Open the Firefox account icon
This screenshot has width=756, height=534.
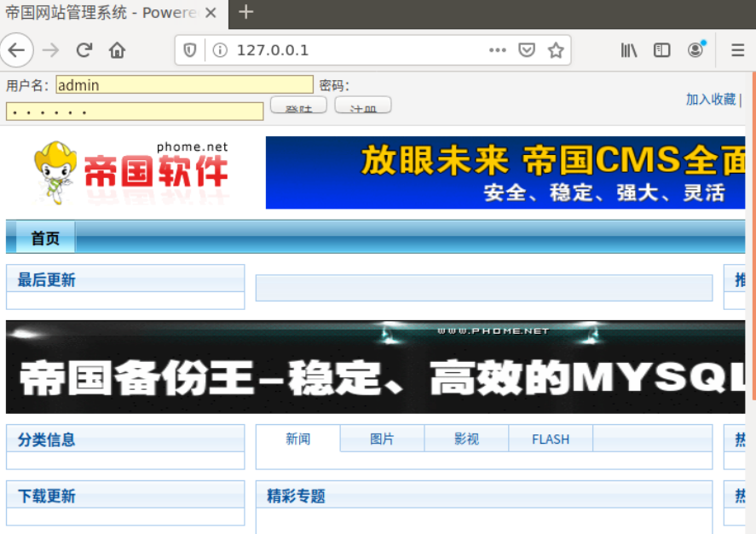(695, 50)
